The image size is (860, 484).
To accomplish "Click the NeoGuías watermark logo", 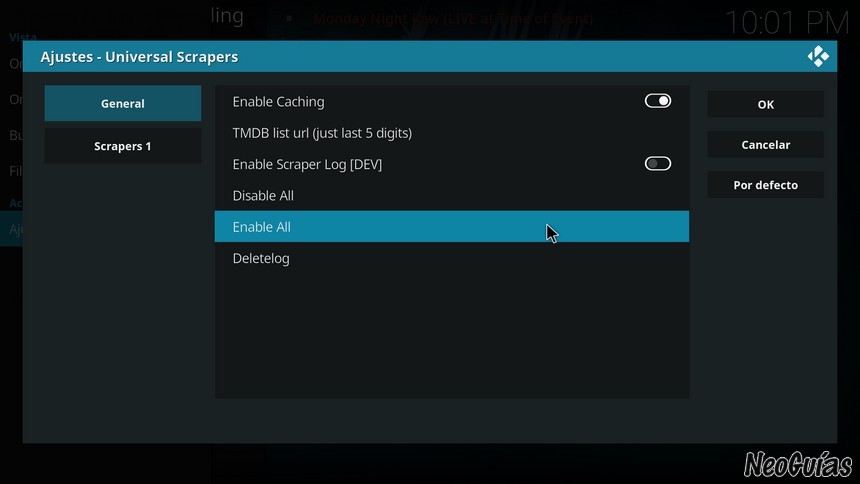I will point(798,465).
